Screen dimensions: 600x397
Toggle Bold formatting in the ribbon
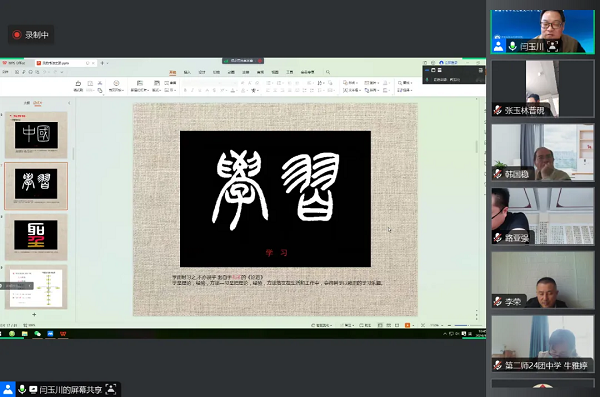click(185, 90)
